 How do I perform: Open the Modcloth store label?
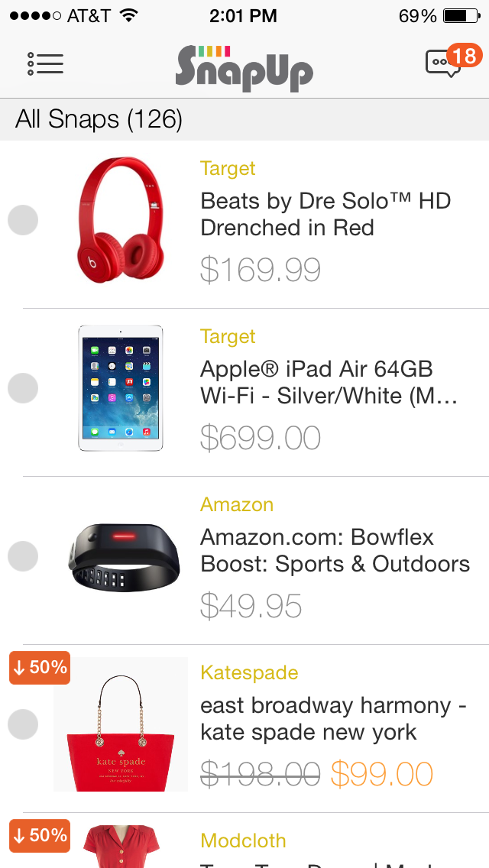(x=243, y=840)
